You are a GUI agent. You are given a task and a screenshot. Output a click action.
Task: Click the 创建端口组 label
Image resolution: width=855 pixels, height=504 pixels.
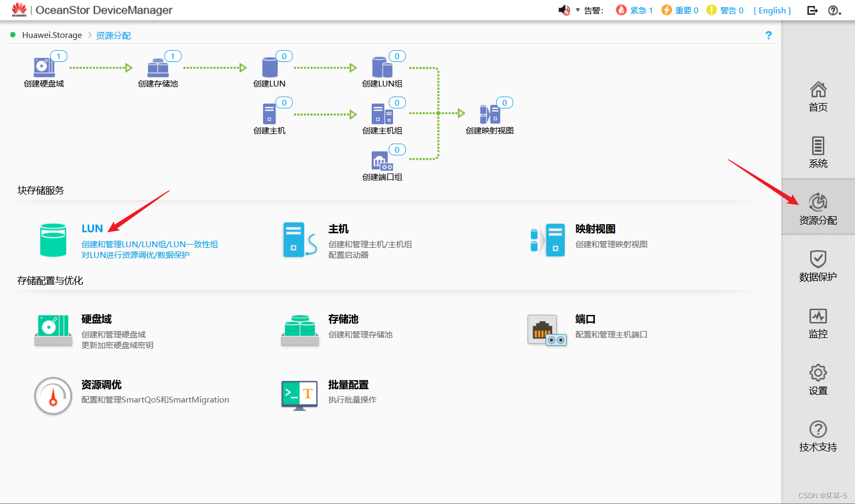pyautogui.click(x=382, y=177)
